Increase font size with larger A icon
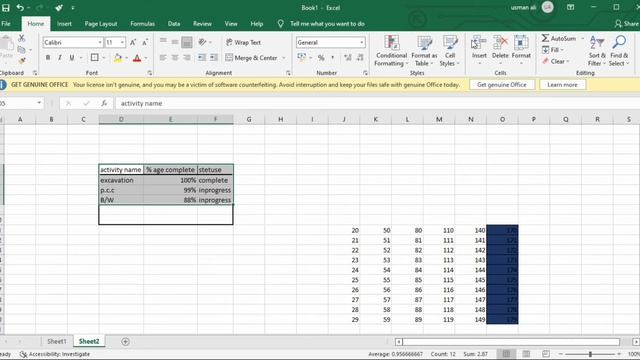This screenshot has height=360, width=640. (x=133, y=42)
